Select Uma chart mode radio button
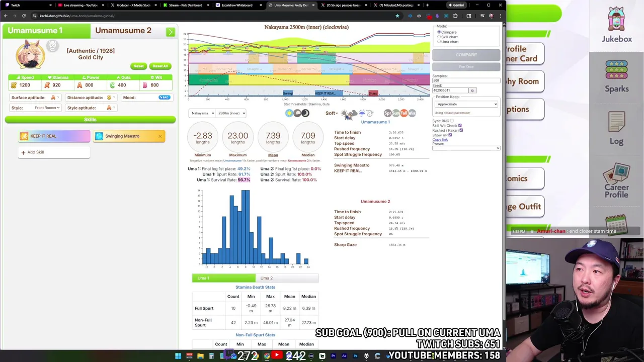644x362 pixels. click(439, 41)
